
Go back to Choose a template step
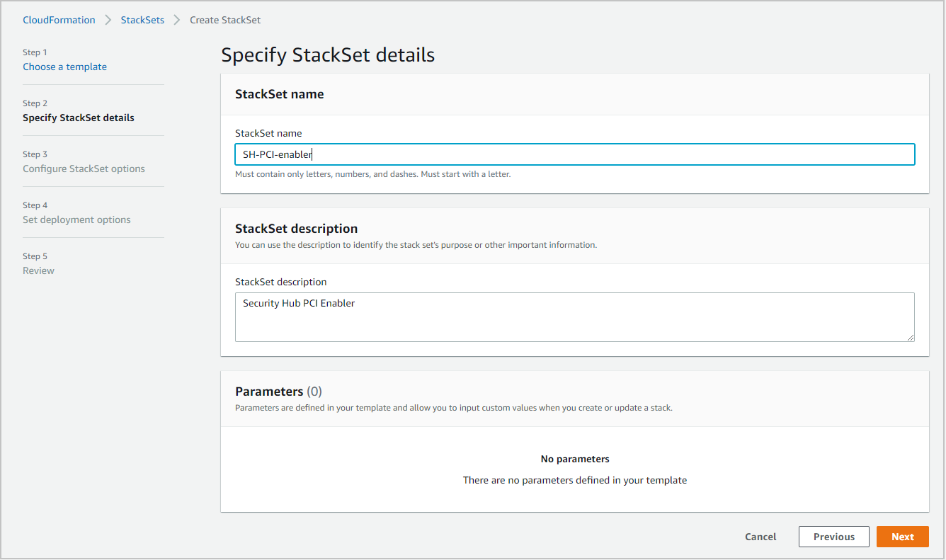[64, 67]
